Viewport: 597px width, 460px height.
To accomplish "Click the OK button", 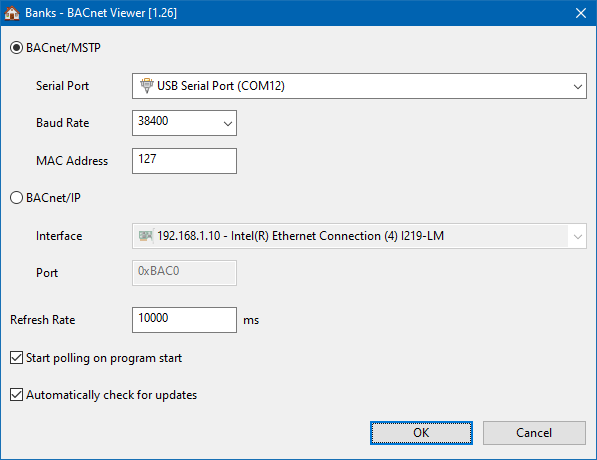I will pos(421,433).
